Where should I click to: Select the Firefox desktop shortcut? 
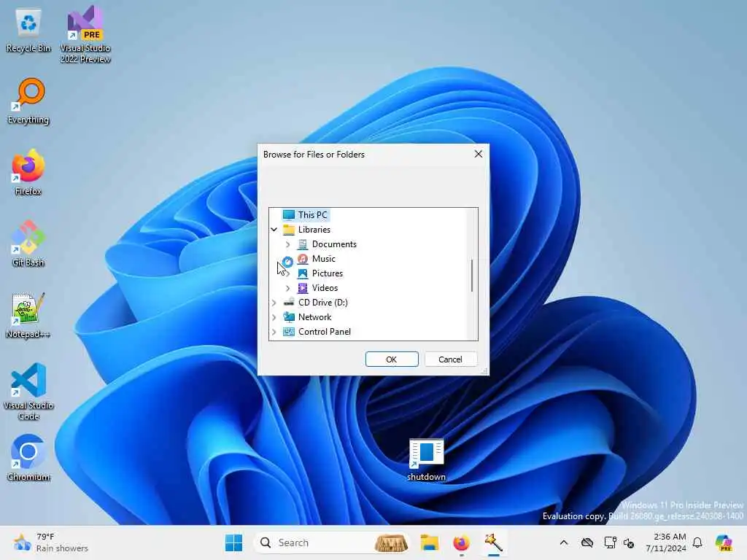click(28, 173)
